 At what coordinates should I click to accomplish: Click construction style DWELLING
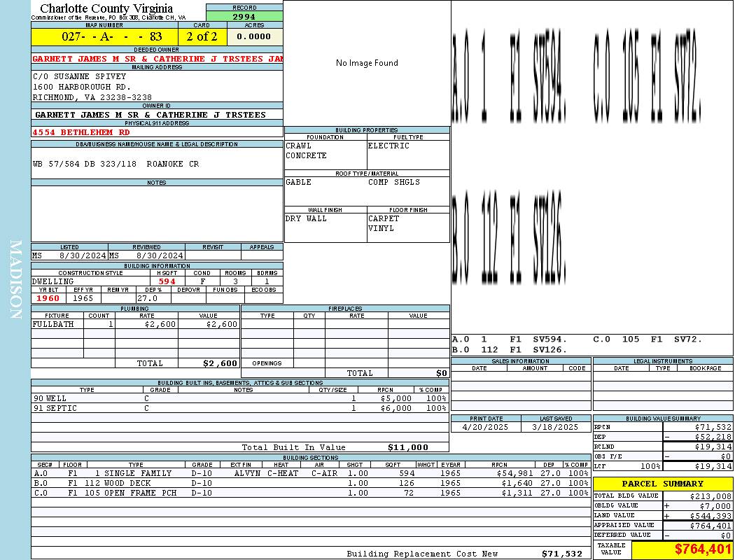[x=53, y=281]
